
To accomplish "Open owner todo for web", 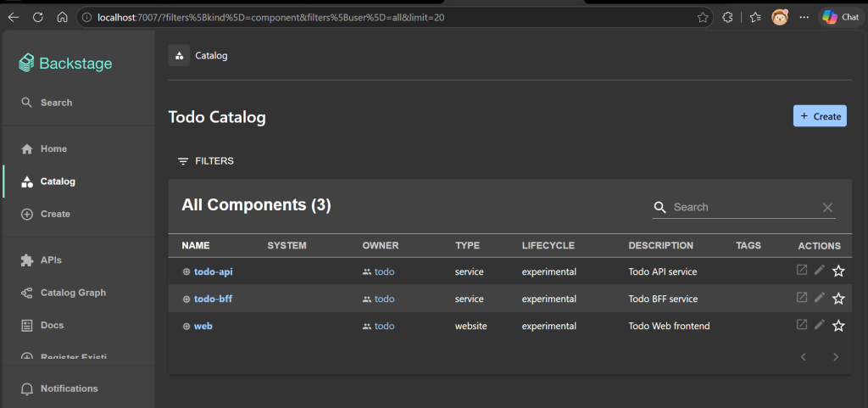I will click(x=384, y=326).
